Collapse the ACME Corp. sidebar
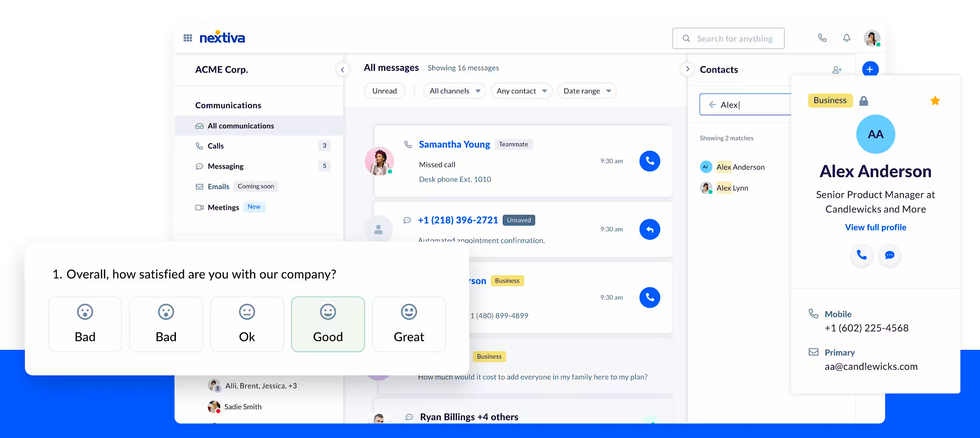This screenshot has width=980, height=438. pos(342,70)
